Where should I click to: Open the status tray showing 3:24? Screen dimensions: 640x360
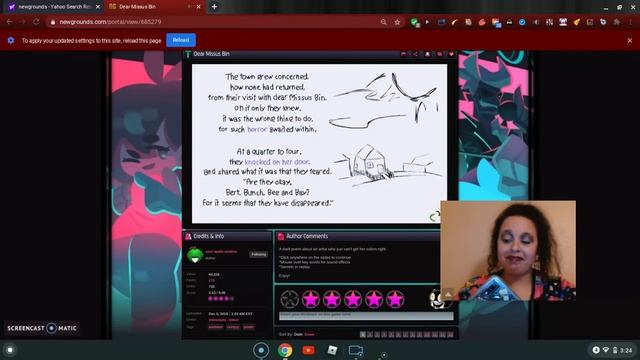[x=612, y=350]
